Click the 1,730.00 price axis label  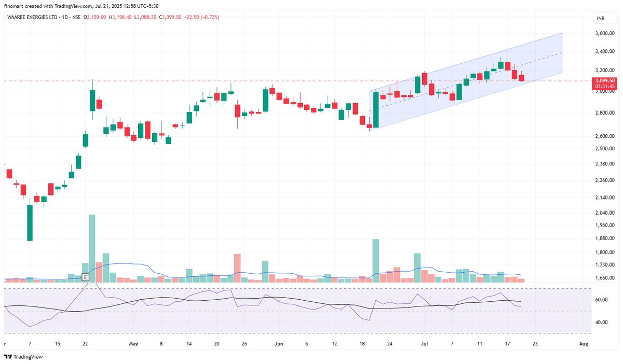pyautogui.click(x=605, y=265)
